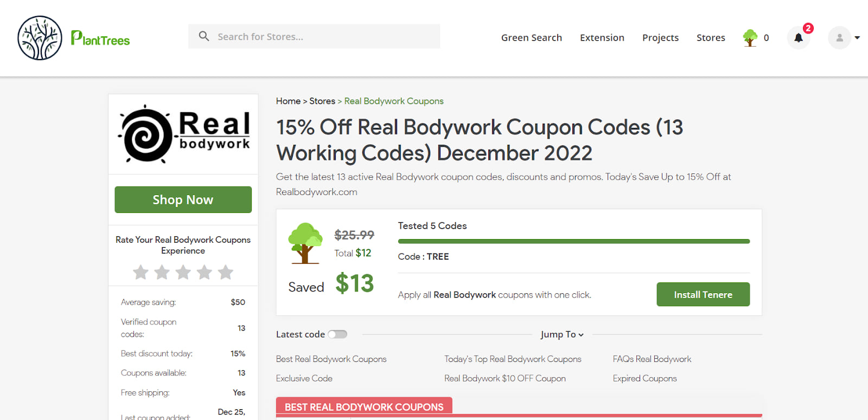The width and height of the screenshot is (868, 420).
Task: Open Extension menu item
Action: (602, 37)
